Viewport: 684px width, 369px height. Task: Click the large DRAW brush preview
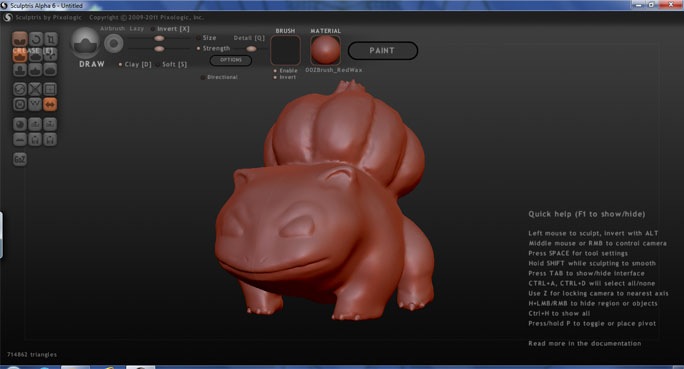pyautogui.click(x=86, y=43)
